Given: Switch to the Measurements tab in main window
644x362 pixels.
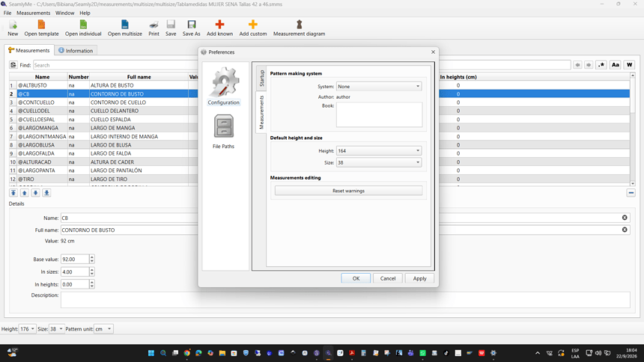Looking at the screenshot, I should pos(29,50).
